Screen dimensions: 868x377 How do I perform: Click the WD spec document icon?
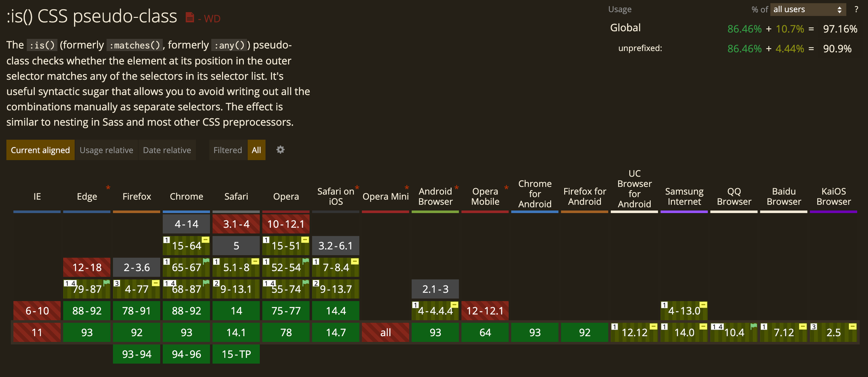point(190,17)
